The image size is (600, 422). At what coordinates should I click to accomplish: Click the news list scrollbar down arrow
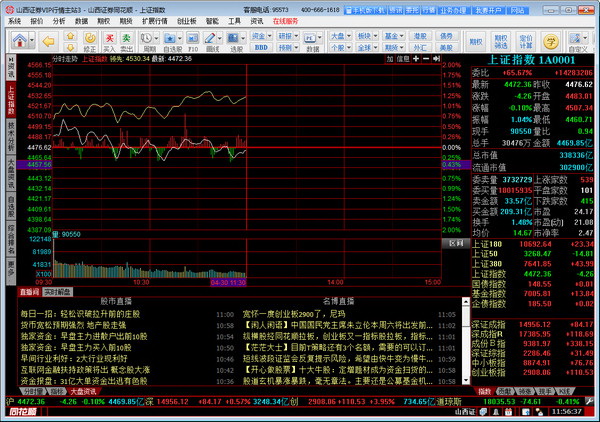tap(466, 380)
